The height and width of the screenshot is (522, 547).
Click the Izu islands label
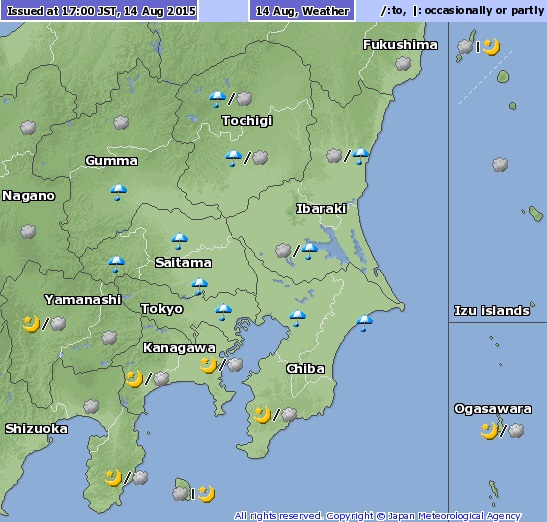click(492, 311)
